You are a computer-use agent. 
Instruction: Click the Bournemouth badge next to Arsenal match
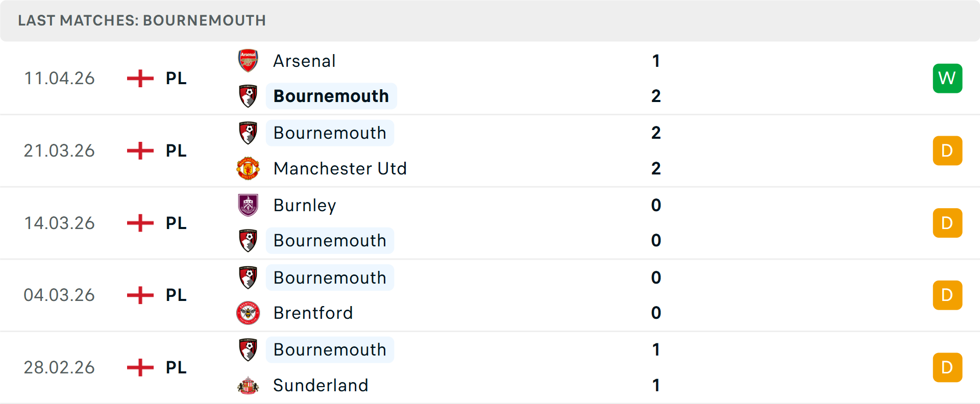248,96
